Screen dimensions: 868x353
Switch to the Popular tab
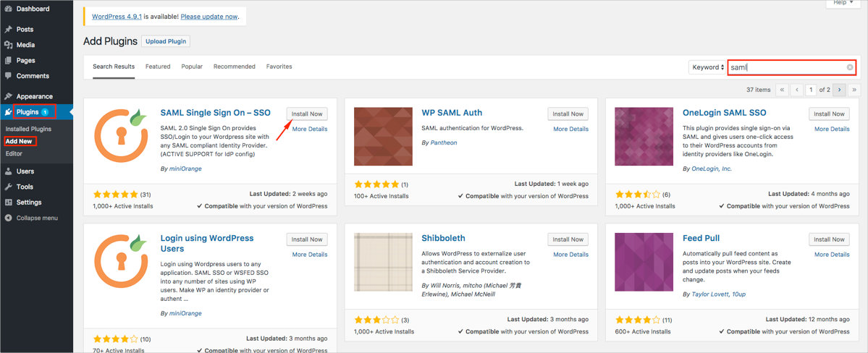click(192, 67)
